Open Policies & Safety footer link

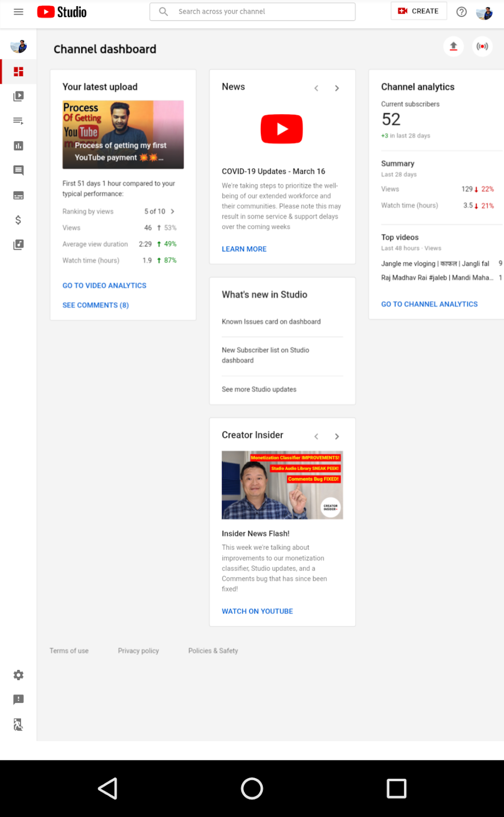coord(213,651)
